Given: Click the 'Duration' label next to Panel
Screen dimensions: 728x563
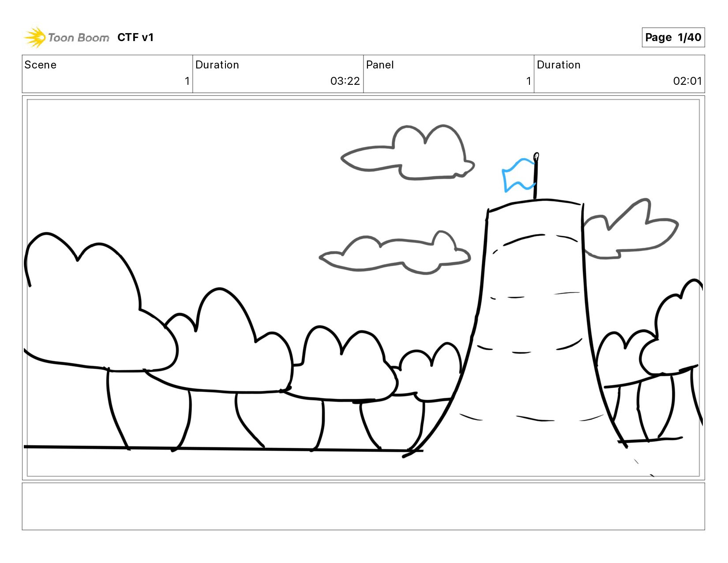Looking at the screenshot, I should pyautogui.click(x=559, y=65).
